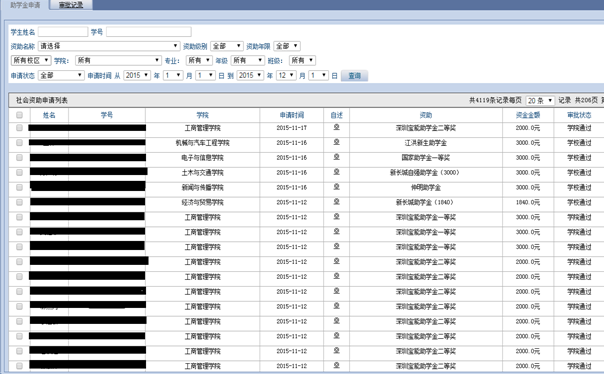This screenshot has height=374, width=604.
Task: Sort by the 学院 column header
Action: tap(202, 115)
